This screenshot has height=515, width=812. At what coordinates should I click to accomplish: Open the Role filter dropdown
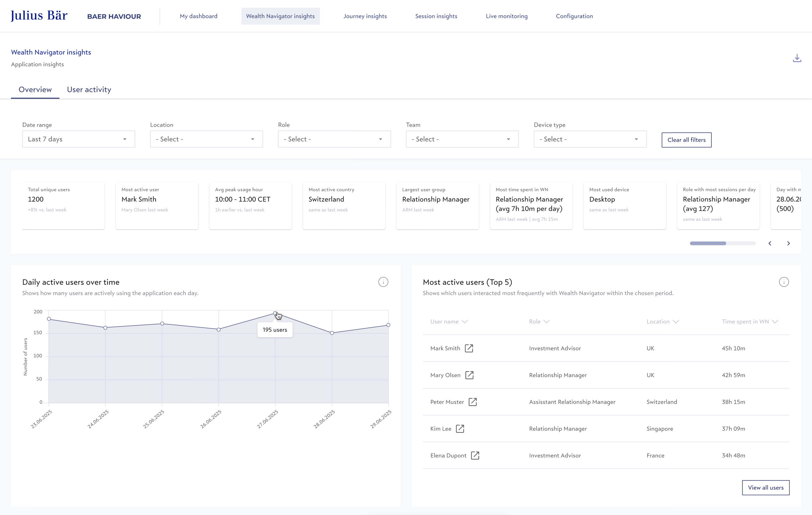pos(334,139)
